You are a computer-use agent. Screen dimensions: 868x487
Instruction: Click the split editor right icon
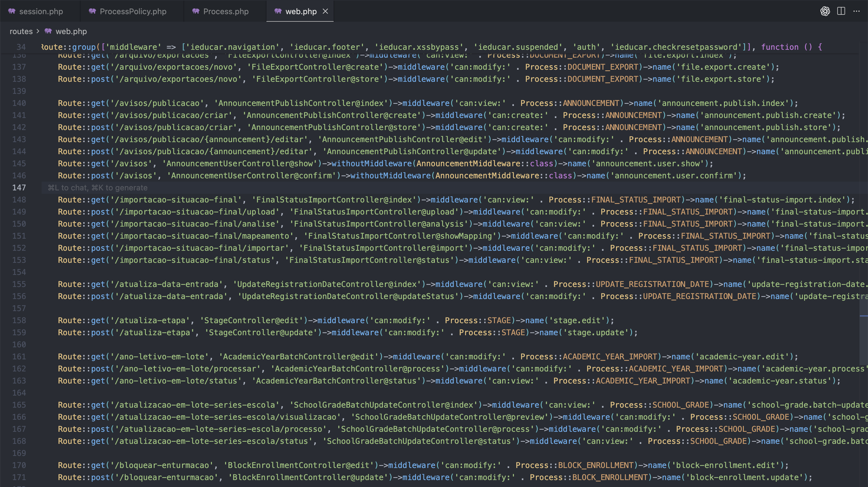point(841,11)
